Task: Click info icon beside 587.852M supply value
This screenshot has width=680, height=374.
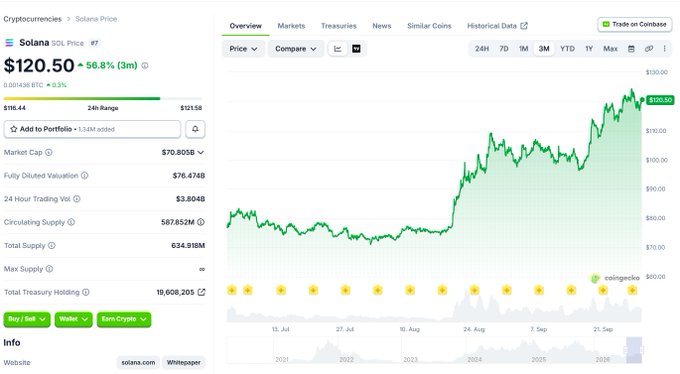Action: pyautogui.click(x=201, y=222)
